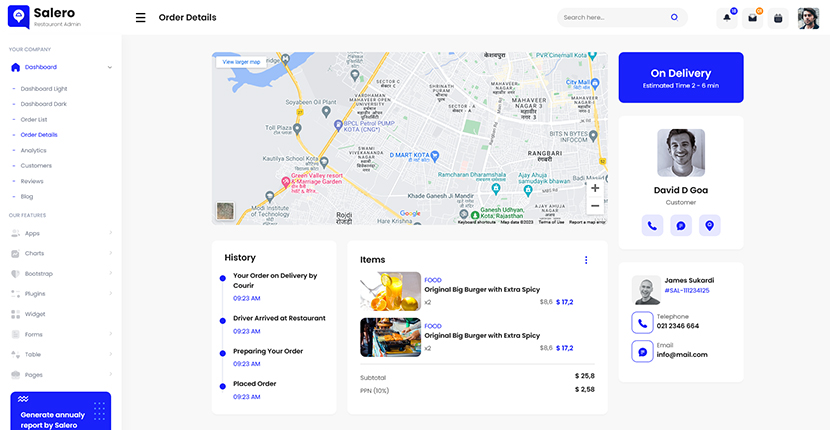This screenshot has width=830, height=430.
Task: Open the user profile avatar
Action: tap(808, 18)
